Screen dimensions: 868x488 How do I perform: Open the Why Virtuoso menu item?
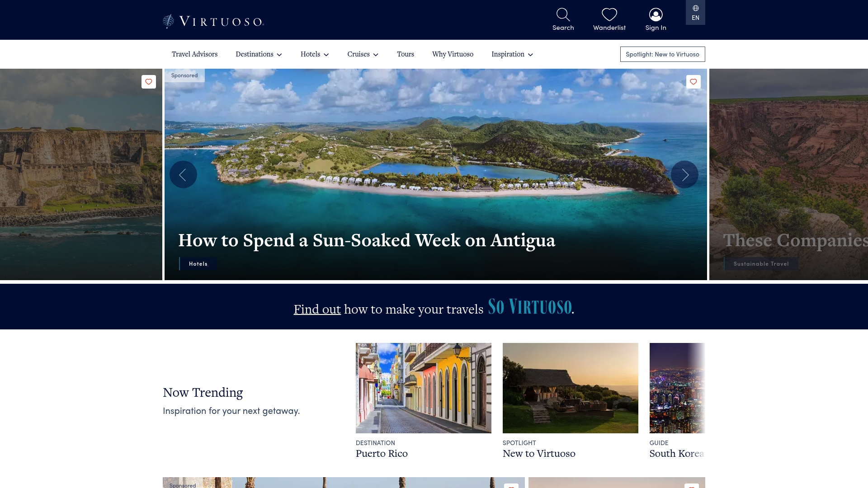click(453, 54)
